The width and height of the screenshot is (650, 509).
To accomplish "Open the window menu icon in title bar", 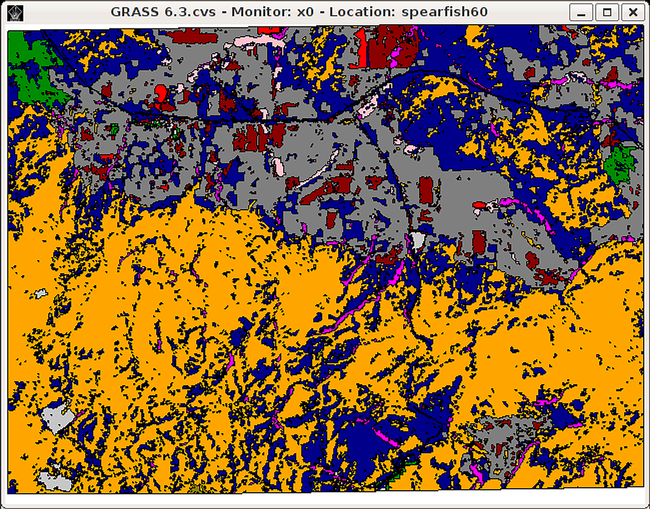I will coord(15,13).
